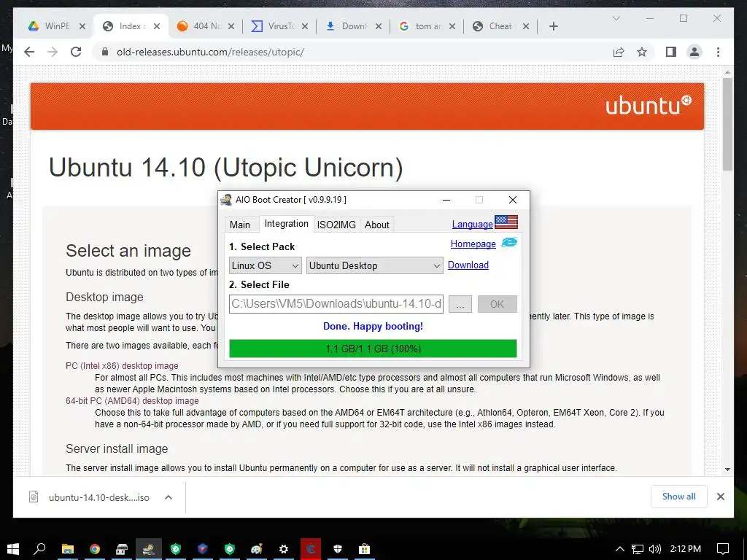Click the padlock site info icon
Image resolution: width=747 pixels, height=560 pixels.
(x=105, y=52)
